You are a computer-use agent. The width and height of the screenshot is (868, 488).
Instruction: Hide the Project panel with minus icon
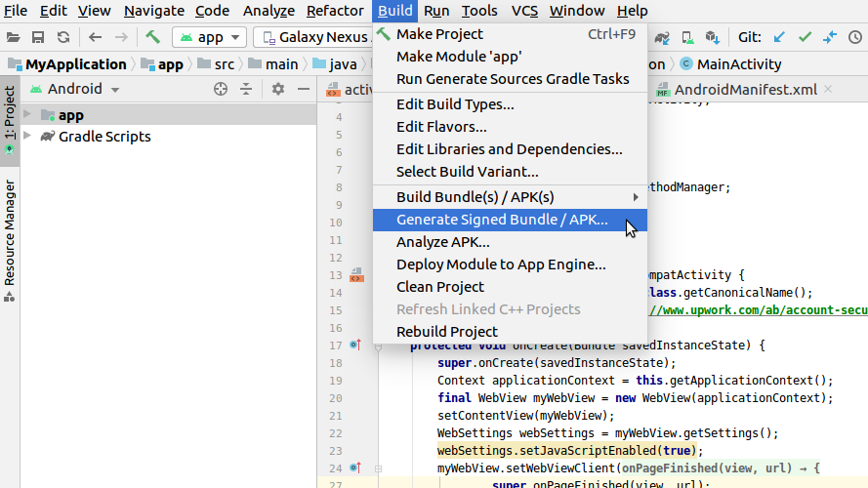(304, 89)
